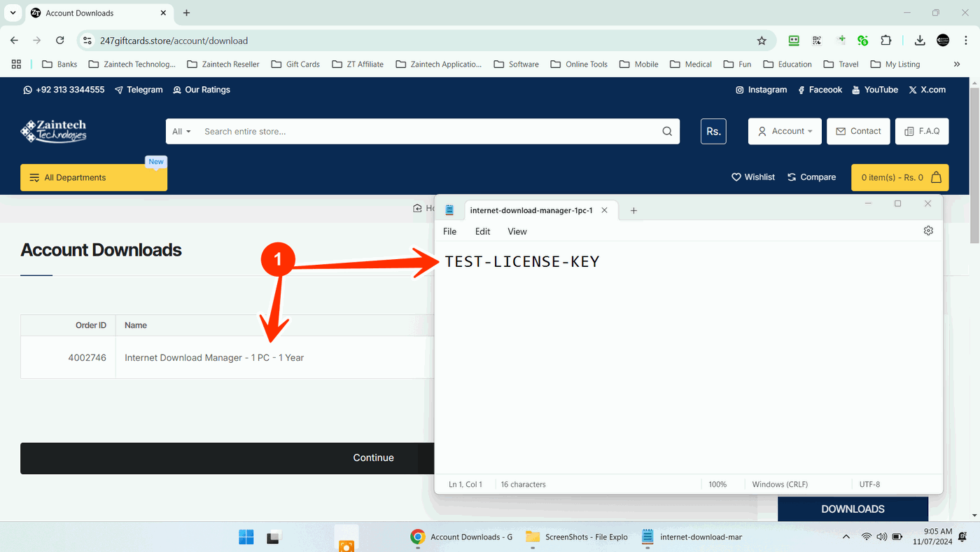Switch to ScreenShots File Explorer on the taskbar
The width and height of the screenshot is (980, 552).
pyautogui.click(x=577, y=537)
